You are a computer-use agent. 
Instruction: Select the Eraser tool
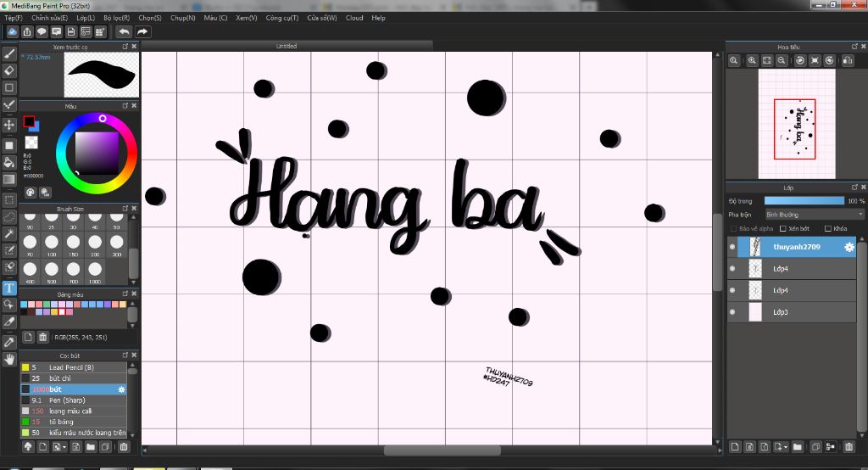(x=9, y=70)
